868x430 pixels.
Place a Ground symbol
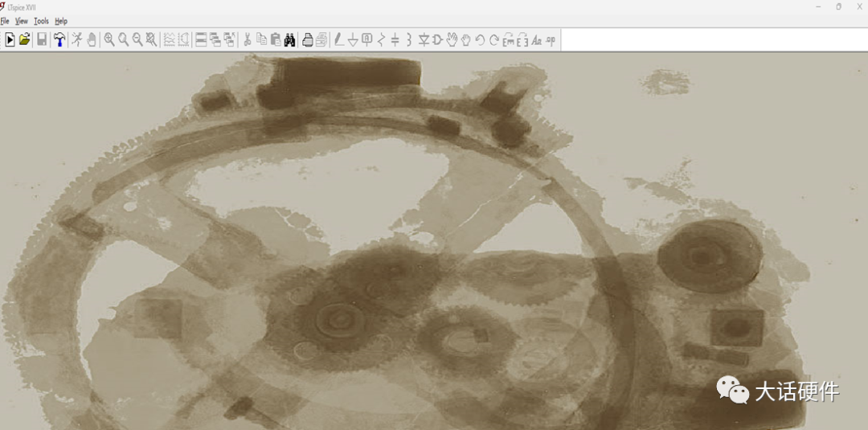[353, 39]
